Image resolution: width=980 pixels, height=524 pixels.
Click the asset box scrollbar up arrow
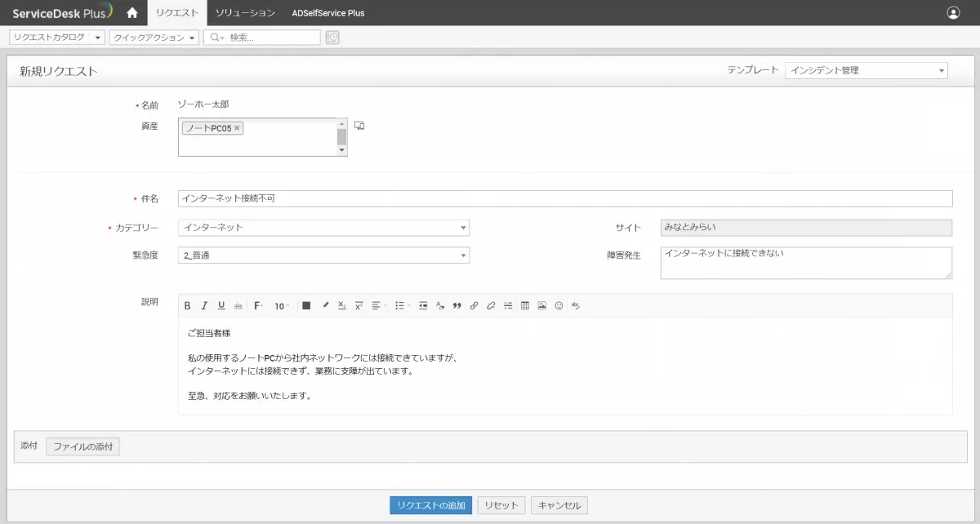[x=341, y=123]
